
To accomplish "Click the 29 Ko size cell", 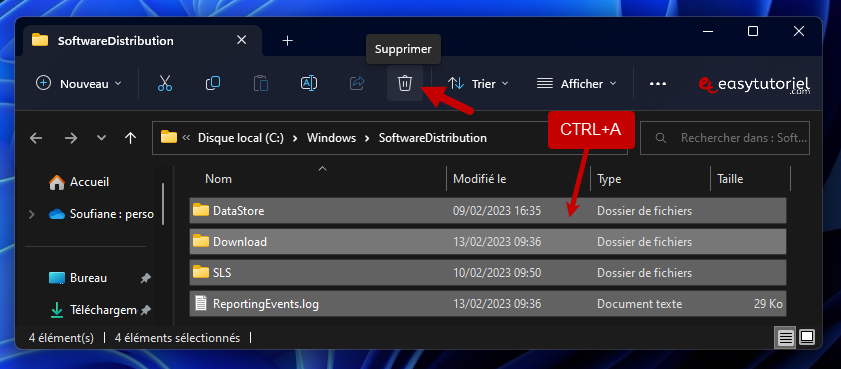I will point(768,304).
